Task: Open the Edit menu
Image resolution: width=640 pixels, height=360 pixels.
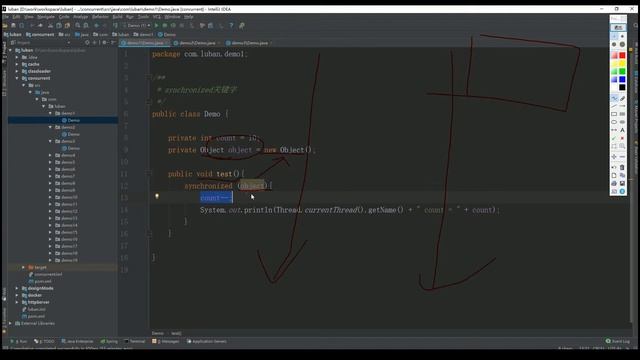Action: point(16,17)
